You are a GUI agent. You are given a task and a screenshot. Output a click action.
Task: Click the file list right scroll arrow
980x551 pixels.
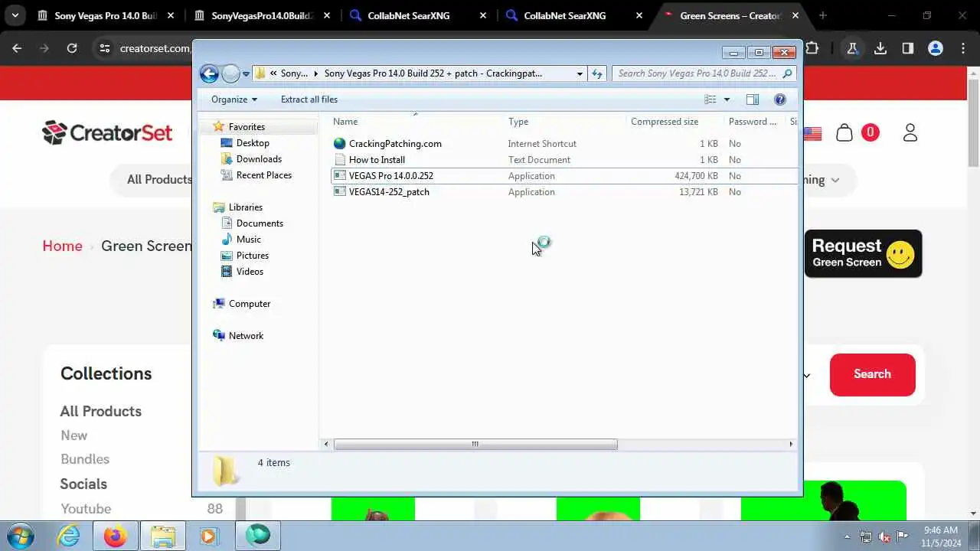[x=791, y=444]
